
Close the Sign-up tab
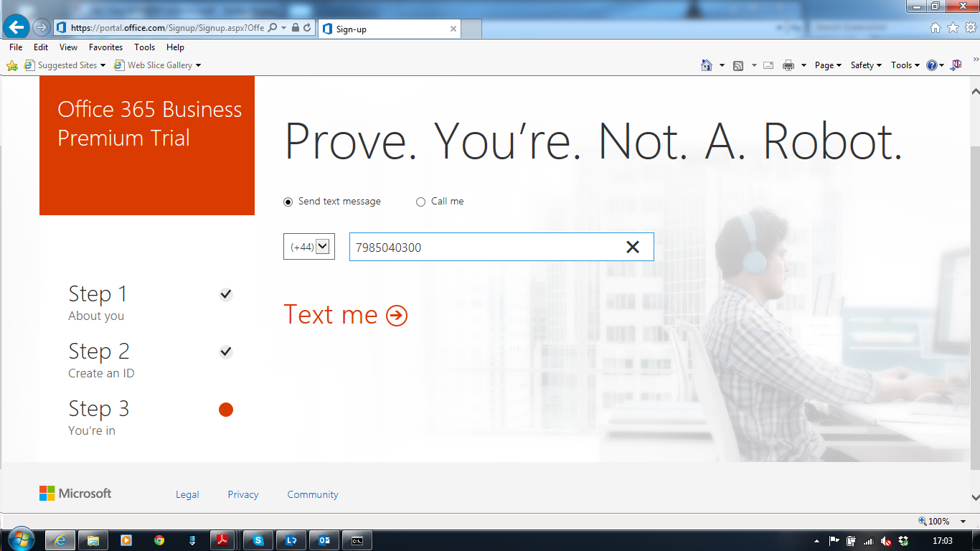pos(453,29)
